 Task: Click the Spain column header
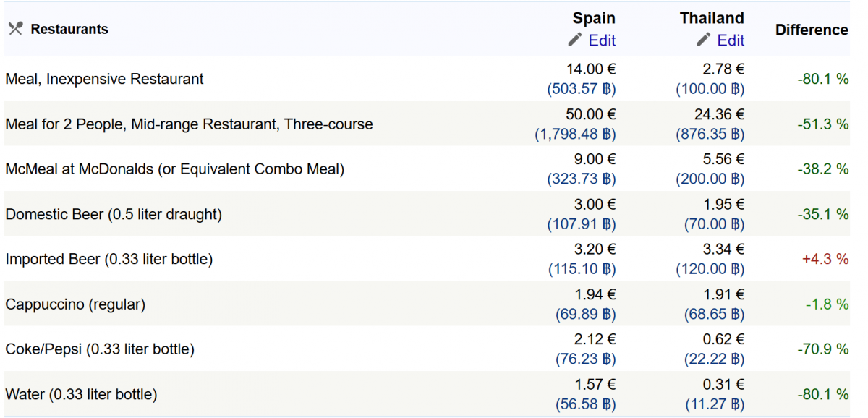click(x=594, y=18)
